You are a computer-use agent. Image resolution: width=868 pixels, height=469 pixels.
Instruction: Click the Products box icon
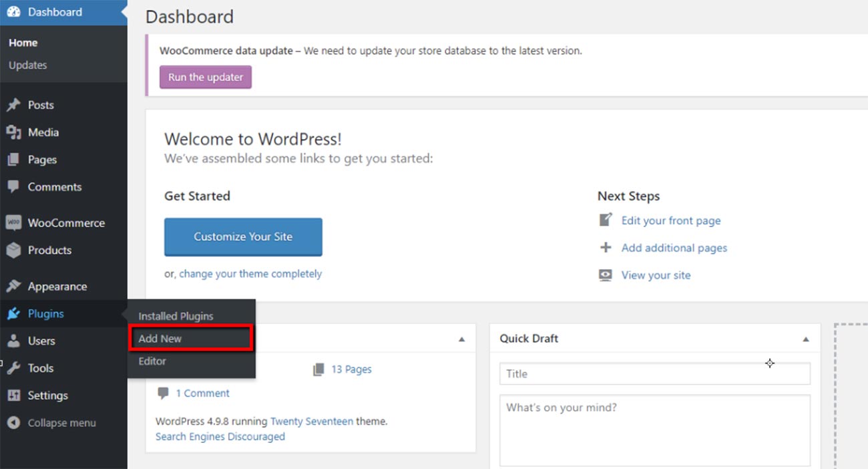click(13, 250)
